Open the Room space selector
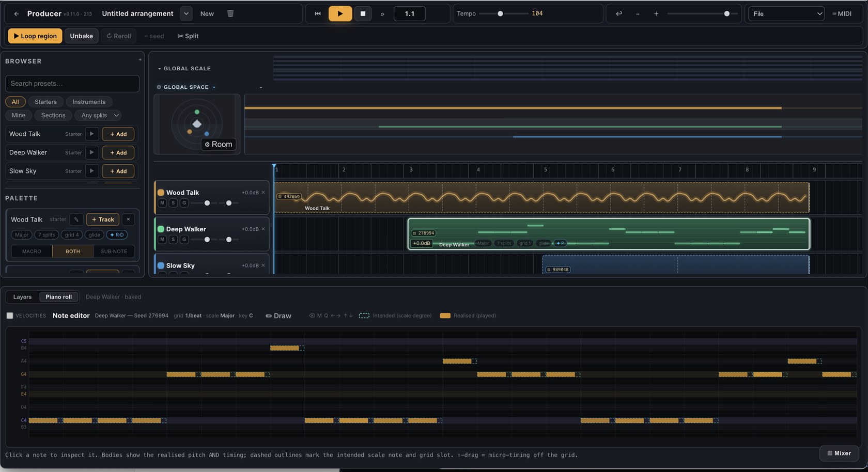Screen dimensions: 868x472 (x=219, y=145)
